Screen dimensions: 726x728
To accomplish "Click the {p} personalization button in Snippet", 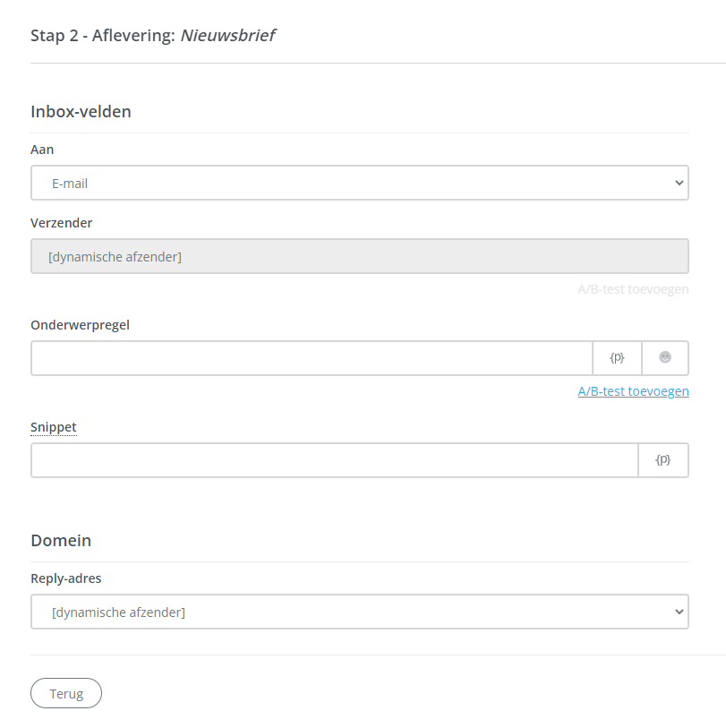I will [x=663, y=459].
